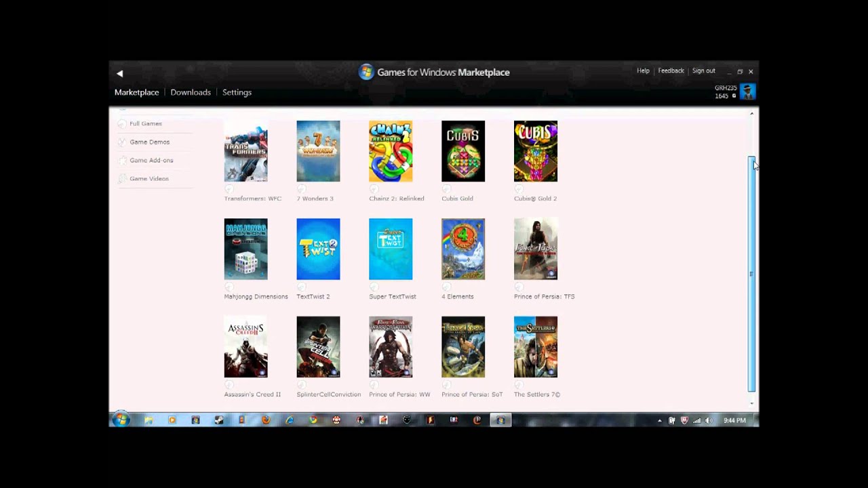Open the Windows Start menu orb

121,420
